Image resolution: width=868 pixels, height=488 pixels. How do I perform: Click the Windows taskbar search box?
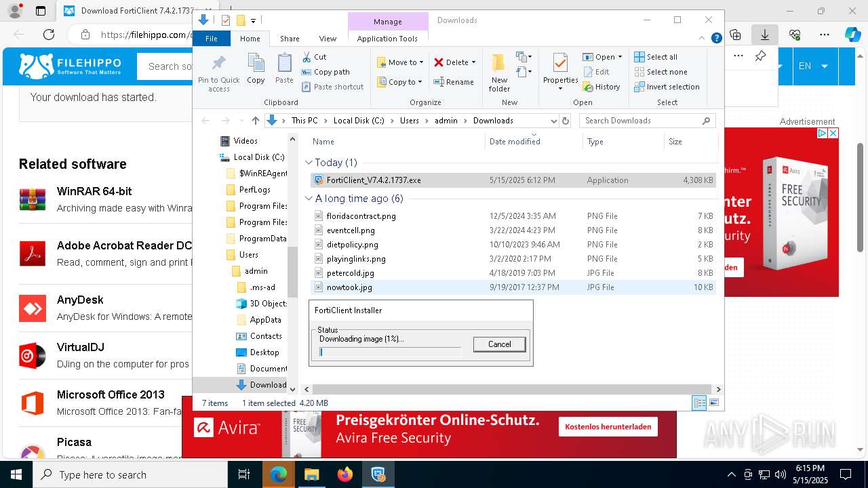point(130,474)
